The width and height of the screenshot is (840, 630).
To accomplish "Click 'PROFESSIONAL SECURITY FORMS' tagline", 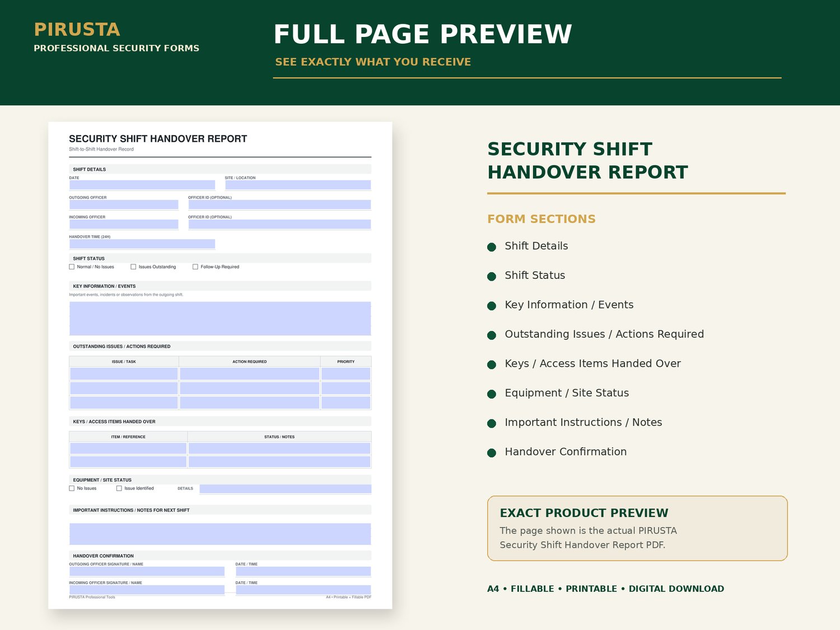I will click(x=116, y=48).
